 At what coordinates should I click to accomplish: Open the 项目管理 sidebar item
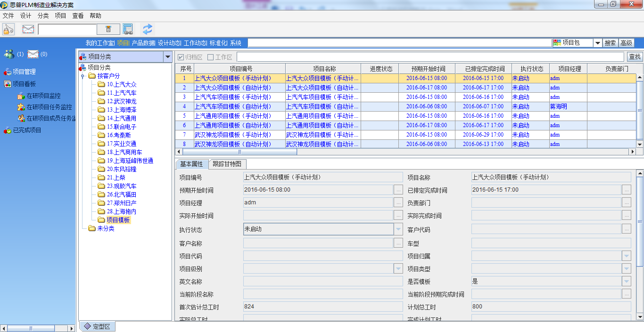[x=24, y=72]
